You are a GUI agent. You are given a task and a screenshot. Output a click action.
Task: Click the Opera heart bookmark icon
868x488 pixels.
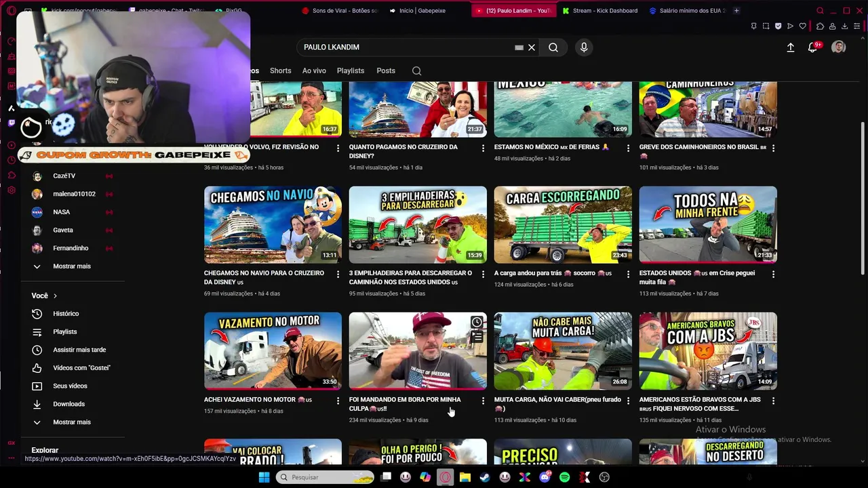click(803, 26)
